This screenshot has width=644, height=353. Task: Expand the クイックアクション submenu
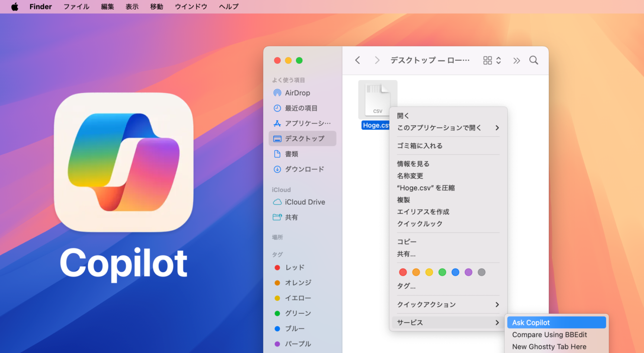click(448, 305)
